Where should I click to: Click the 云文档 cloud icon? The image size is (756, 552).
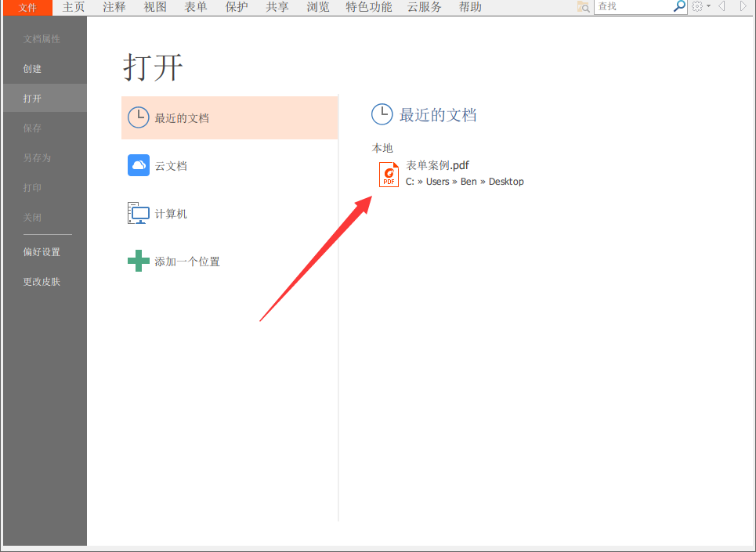(139, 165)
